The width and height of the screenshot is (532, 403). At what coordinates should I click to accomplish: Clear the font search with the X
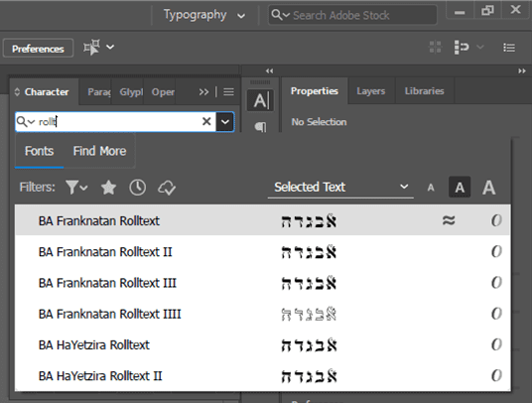(x=206, y=121)
